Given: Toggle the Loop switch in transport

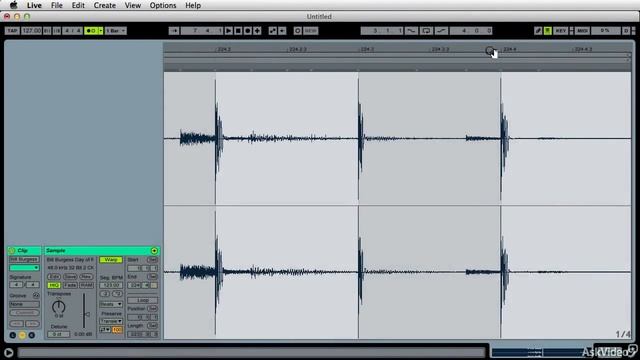Looking at the screenshot, I should 426,31.
